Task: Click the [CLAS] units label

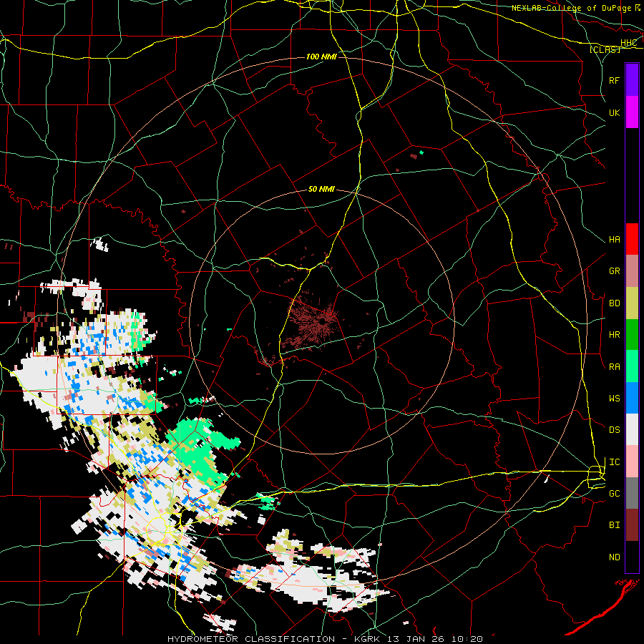Action: pyautogui.click(x=605, y=49)
